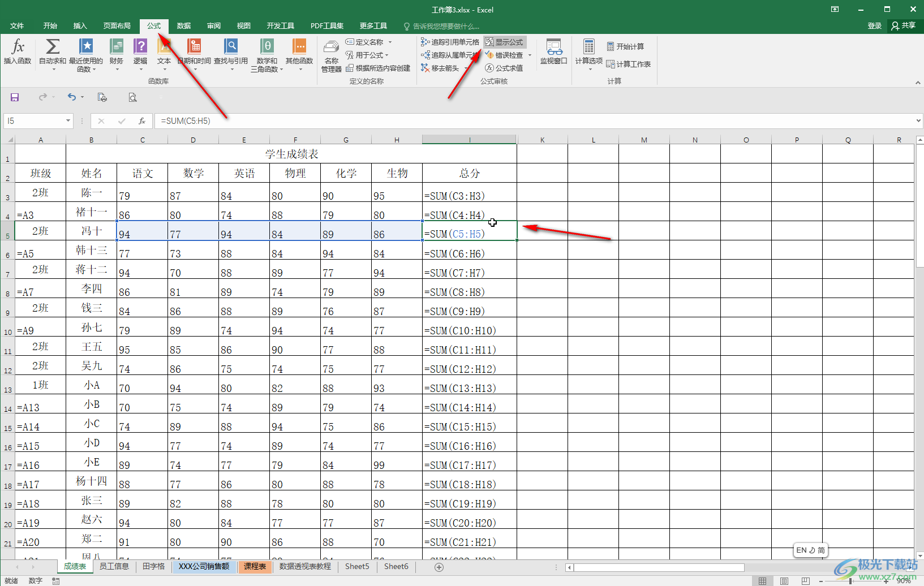
Task: Open the 数据透视表教程 sheet tab
Action: pos(306,567)
